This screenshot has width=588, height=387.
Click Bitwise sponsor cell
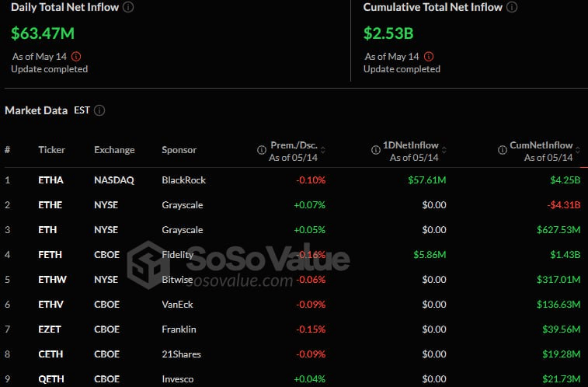(177, 280)
